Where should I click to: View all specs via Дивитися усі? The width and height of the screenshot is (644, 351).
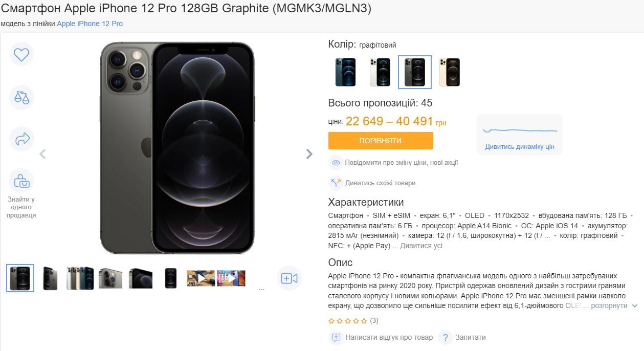coord(421,246)
